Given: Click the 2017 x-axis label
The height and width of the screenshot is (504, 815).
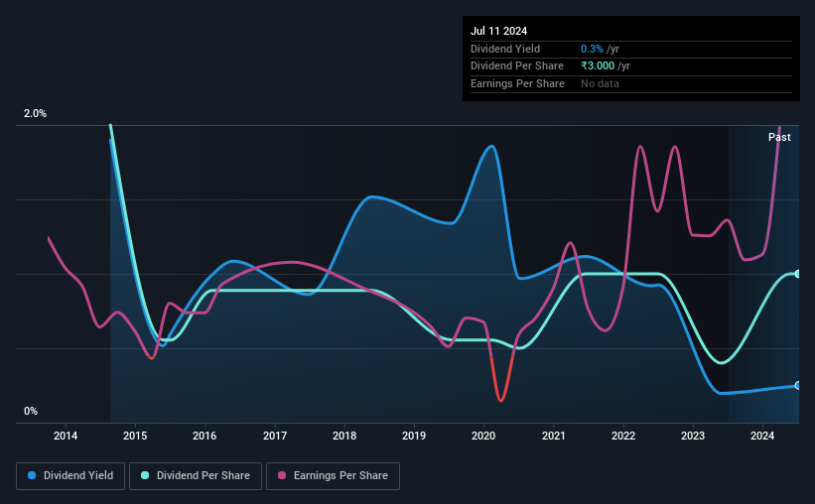Looking at the screenshot, I should click(275, 436).
